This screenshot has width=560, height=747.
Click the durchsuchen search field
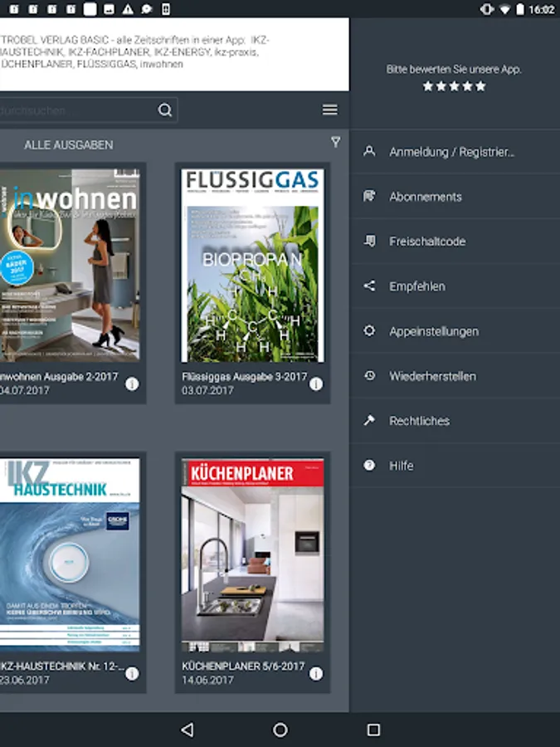coord(88,110)
